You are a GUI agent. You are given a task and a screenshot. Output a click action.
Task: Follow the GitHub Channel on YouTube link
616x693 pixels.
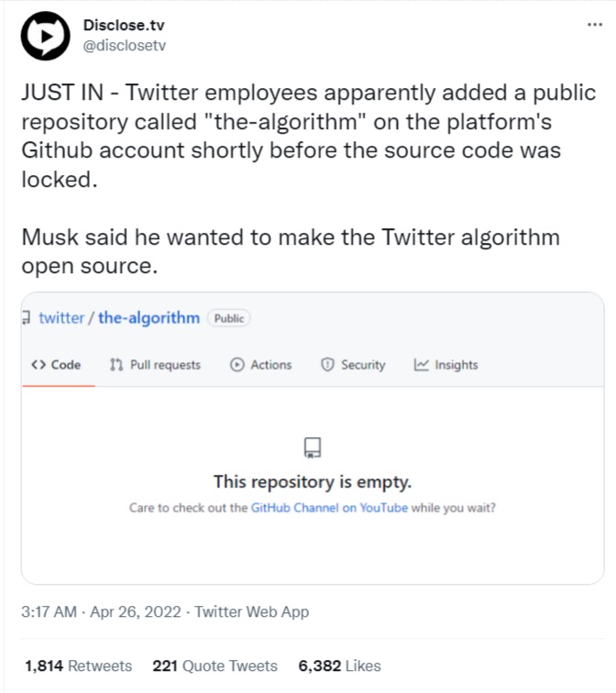tap(329, 507)
